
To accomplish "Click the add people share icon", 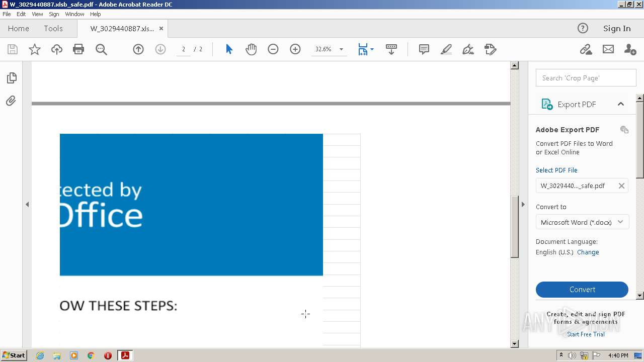I will point(630,49).
